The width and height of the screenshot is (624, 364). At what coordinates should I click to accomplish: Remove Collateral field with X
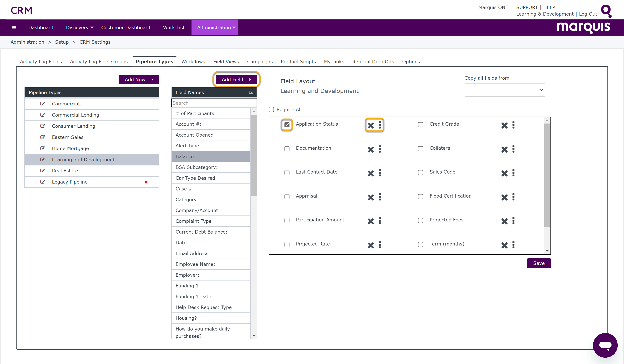(504, 149)
